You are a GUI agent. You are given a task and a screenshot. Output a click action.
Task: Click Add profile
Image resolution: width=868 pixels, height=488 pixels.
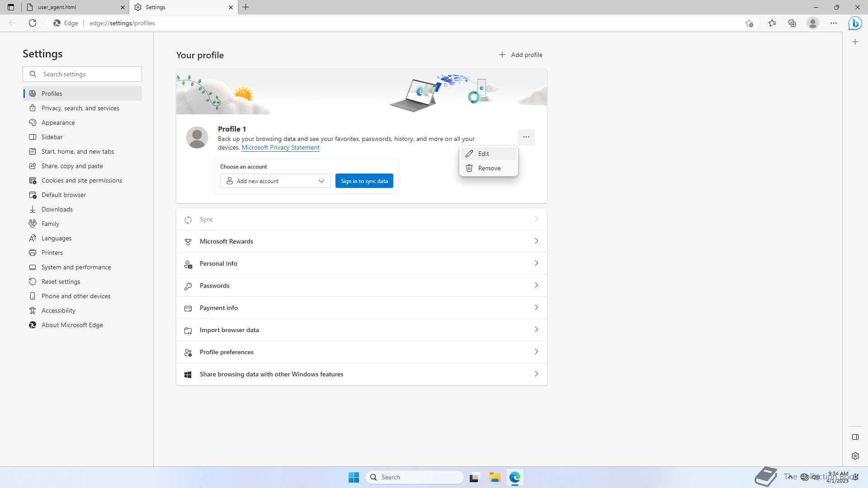(520, 55)
